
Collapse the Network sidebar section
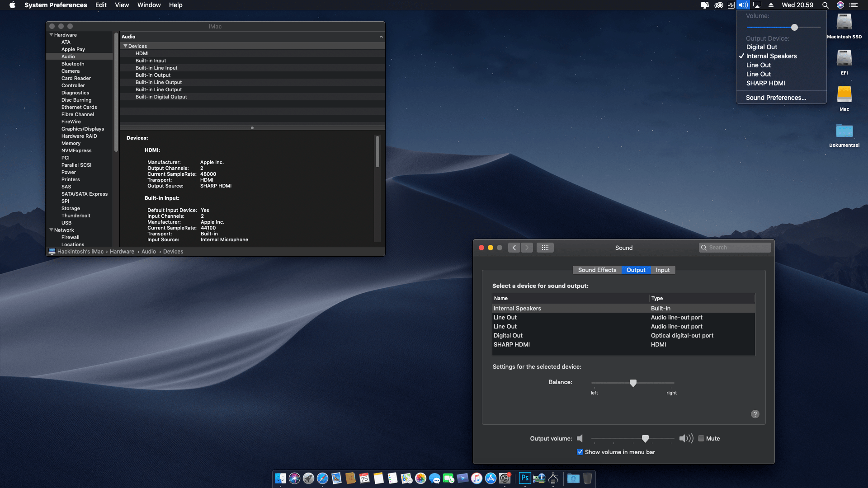(51, 230)
